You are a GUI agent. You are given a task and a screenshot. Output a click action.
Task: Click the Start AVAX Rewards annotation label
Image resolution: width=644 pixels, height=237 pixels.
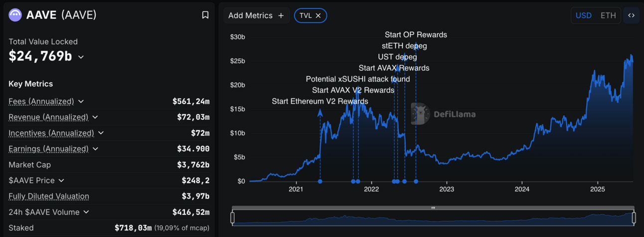[394, 68]
